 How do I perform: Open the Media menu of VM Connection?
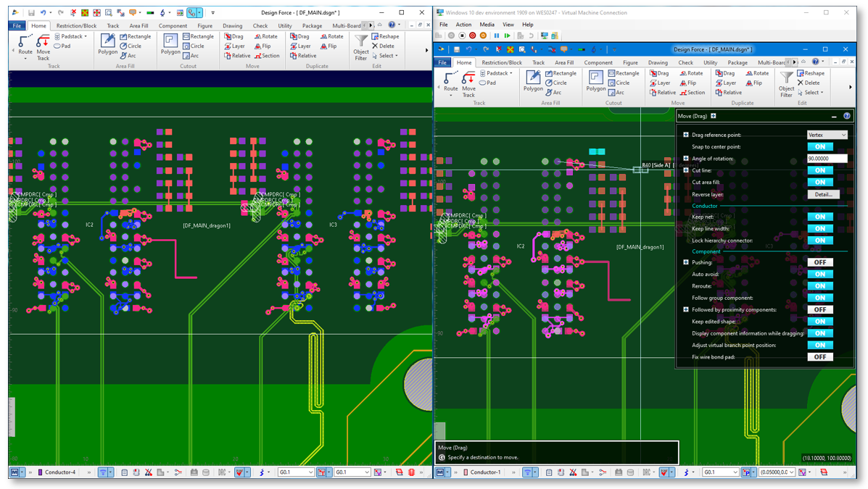pyautogui.click(x=487, y=25)
